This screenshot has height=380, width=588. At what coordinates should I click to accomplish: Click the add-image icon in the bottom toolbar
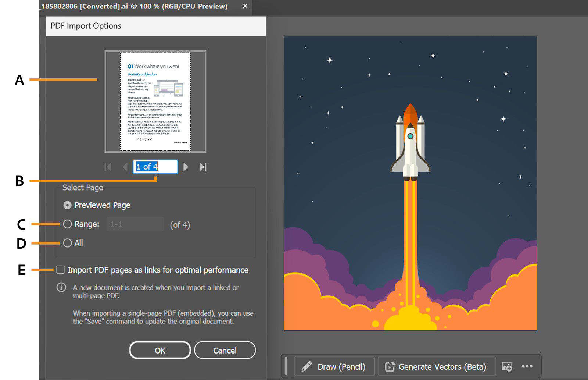coord(506,366)
